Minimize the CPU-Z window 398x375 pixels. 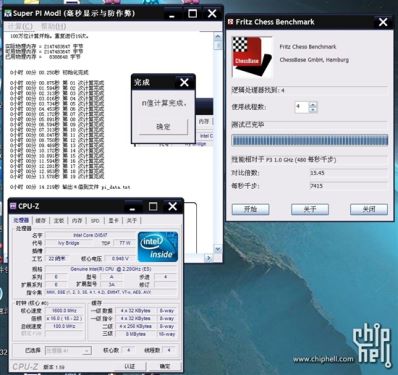pyautogui.click(x=133, y=207)
